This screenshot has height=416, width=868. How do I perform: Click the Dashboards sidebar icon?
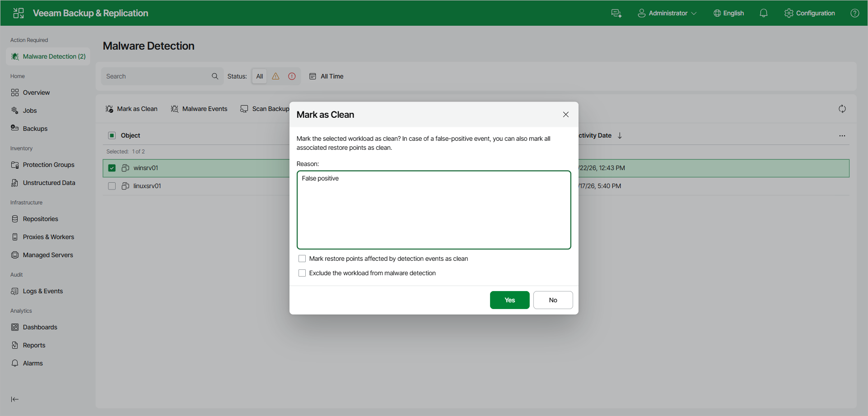point(15,327)
